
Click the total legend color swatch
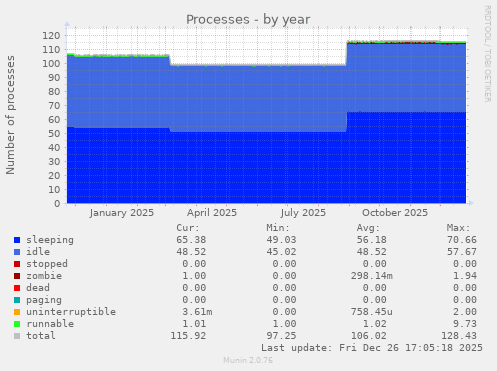pyautogui.click(x=17, y=336)
